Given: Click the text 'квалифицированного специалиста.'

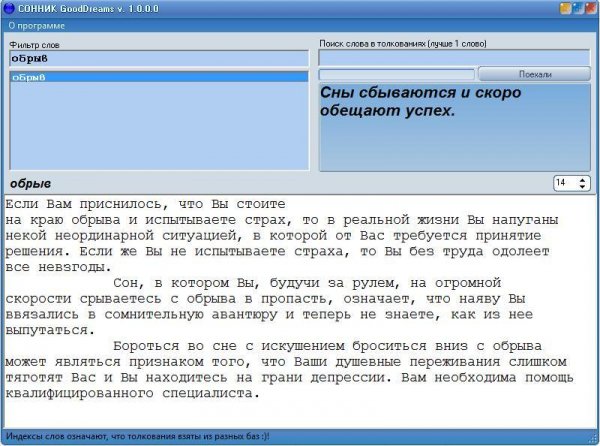Looking at the screenshot, I should 133,393.
